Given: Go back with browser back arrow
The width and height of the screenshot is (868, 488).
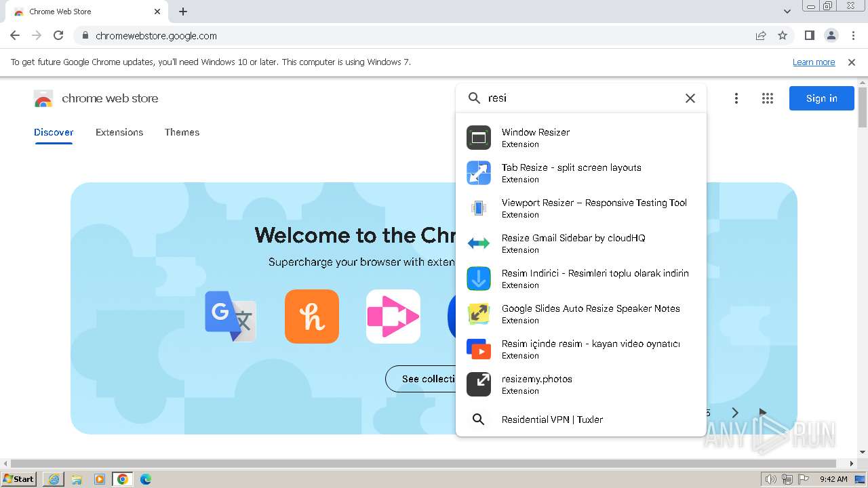Looking at the screenshot, I should (15, 36).
